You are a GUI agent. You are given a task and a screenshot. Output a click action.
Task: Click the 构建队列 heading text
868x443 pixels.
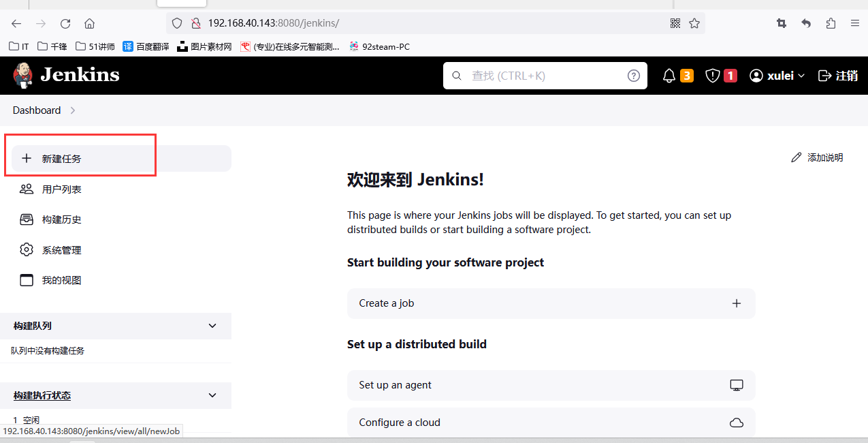coord(33,326)
